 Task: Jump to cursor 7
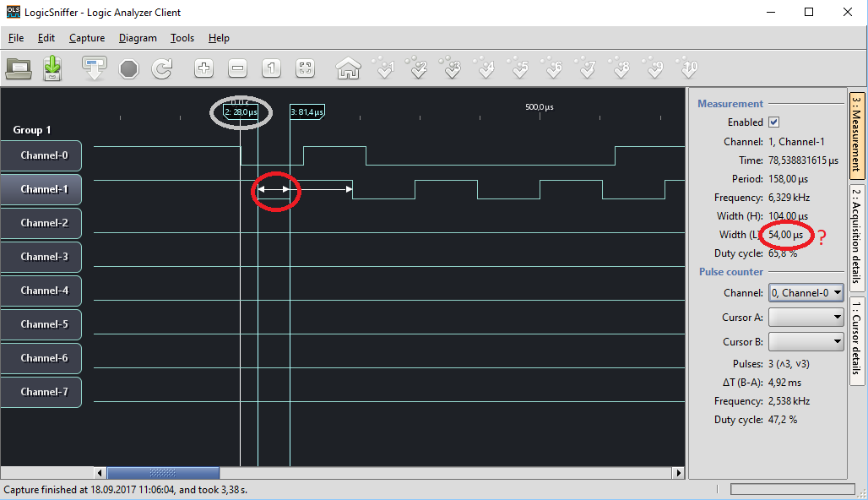tap(587, 68)
